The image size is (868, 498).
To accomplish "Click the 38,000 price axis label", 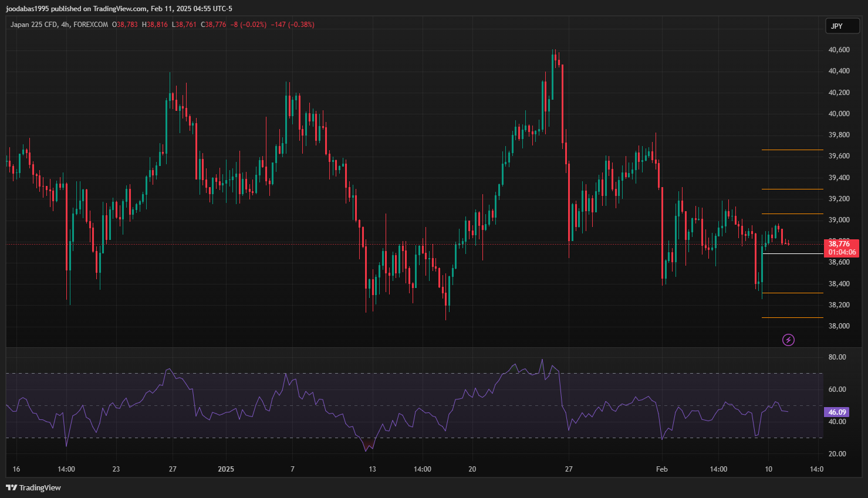I will [x=839, y=326].
